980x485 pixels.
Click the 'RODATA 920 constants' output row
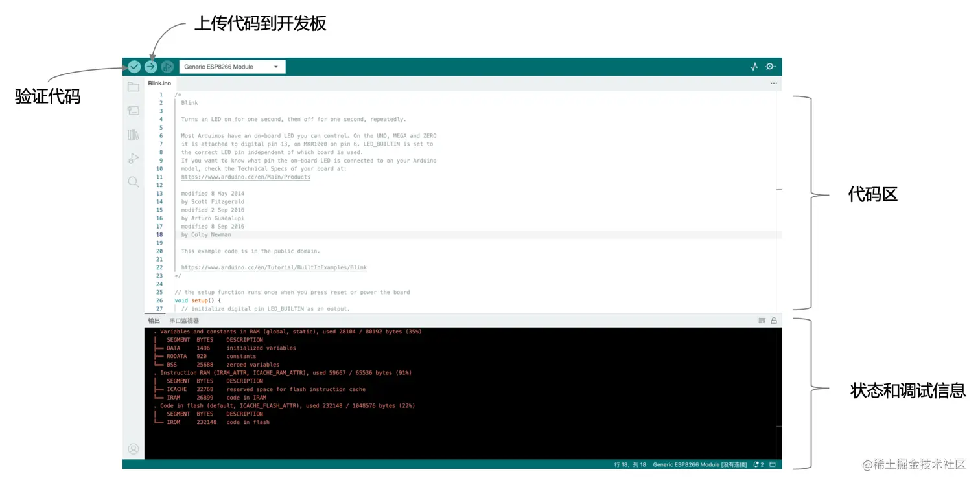[205, 356]
